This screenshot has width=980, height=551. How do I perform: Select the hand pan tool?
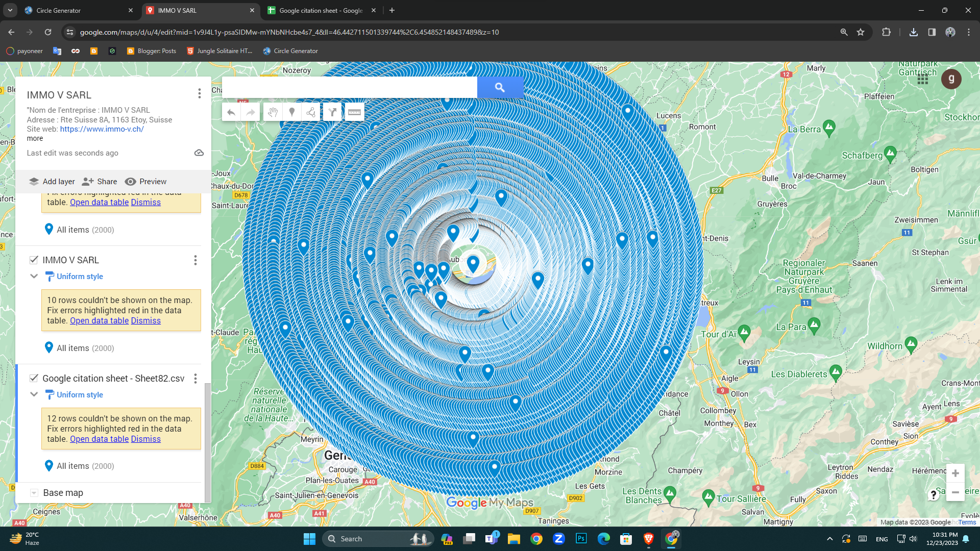[273, 112]
